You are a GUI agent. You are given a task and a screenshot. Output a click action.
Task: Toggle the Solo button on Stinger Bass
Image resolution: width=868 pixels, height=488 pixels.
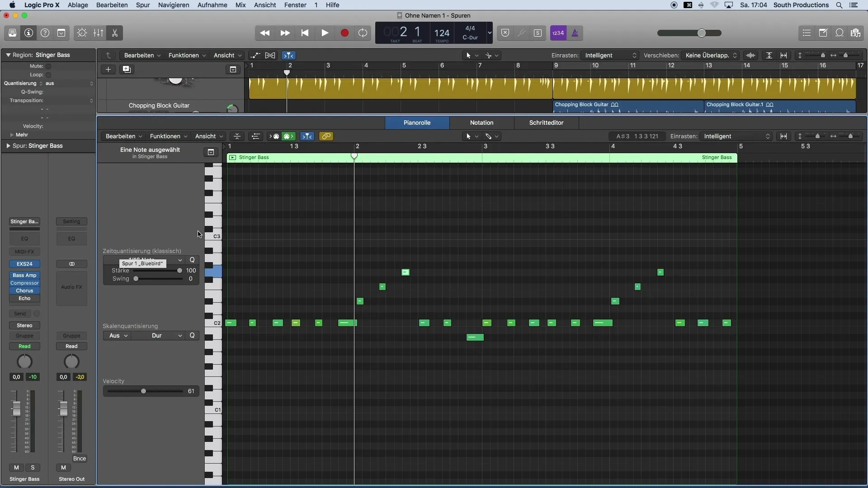pyautogui.click(x=32, y=467)
